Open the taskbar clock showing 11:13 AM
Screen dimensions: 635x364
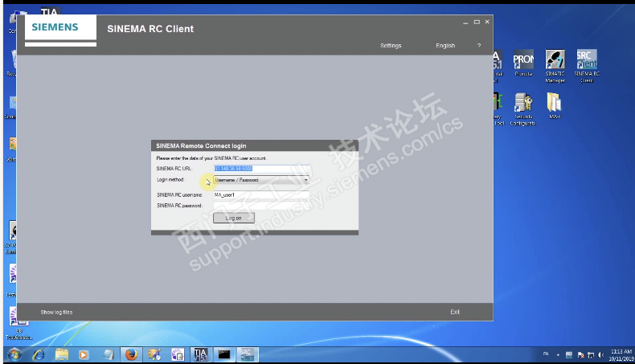pyautogui.click(x=621, y=354)
